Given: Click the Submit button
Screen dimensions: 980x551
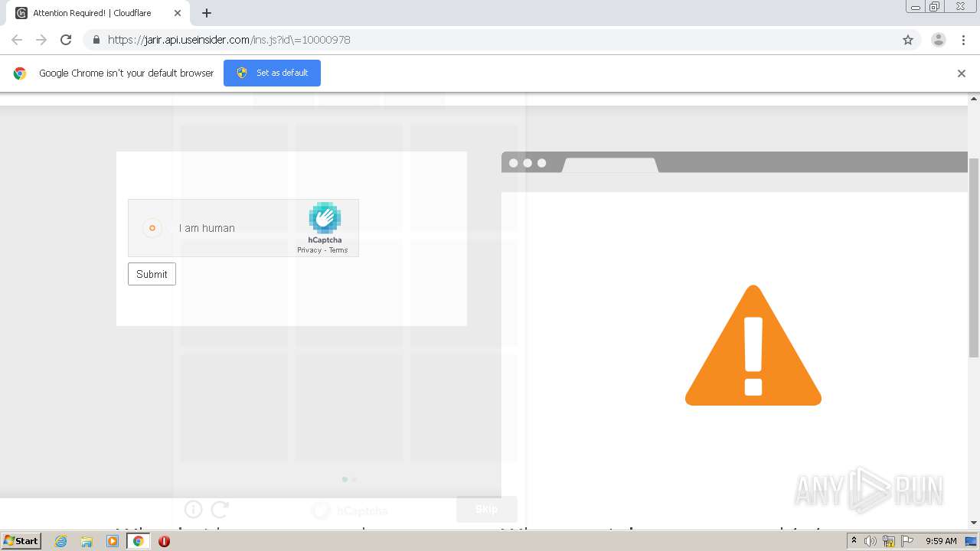Looking at the screenshot, I should coord(152,274).
